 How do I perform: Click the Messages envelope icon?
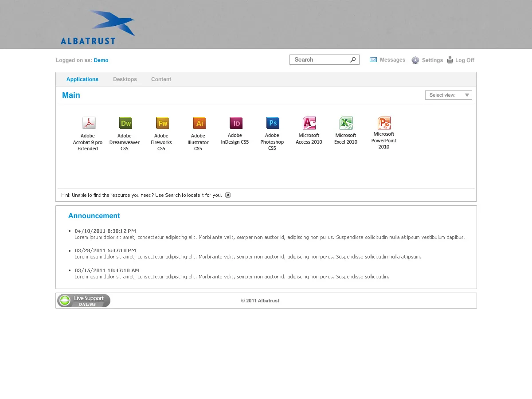pos(373,60)
